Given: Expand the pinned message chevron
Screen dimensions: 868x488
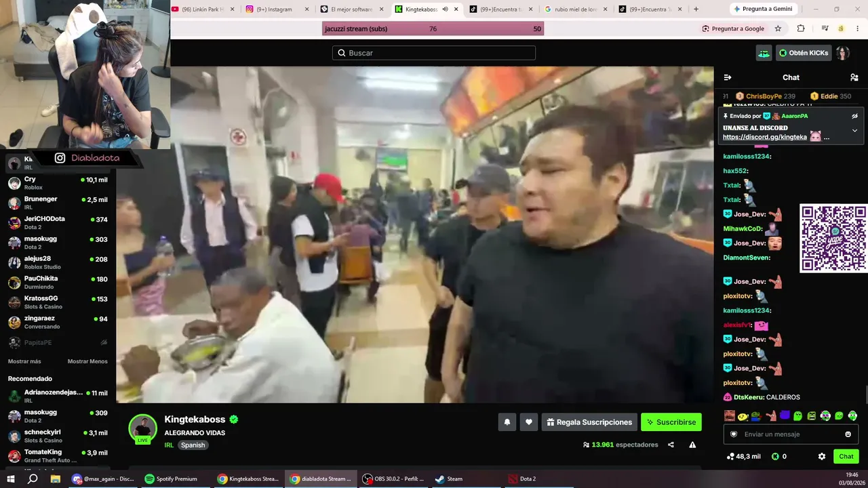Looking at the screenshot, I should click(x=854, y=130).
